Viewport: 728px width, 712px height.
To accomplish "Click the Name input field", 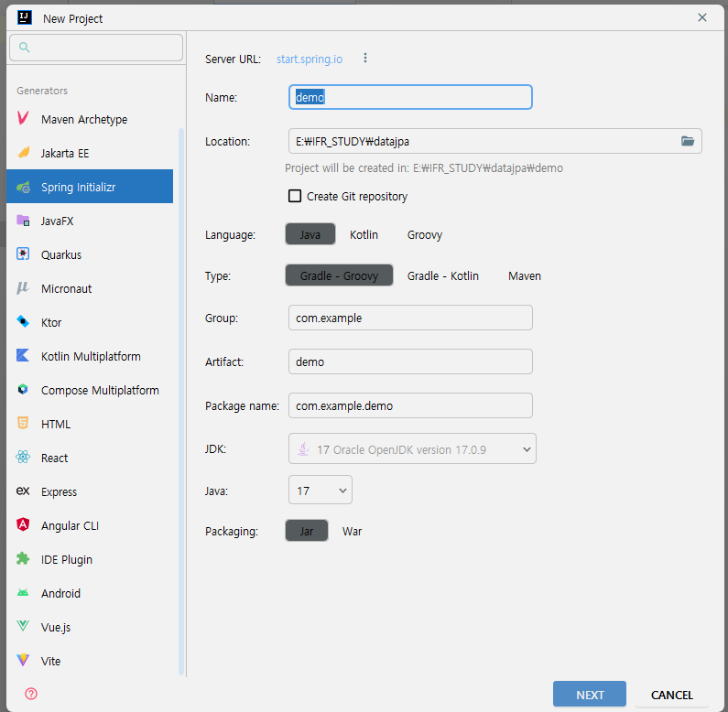I will (410, 97).
